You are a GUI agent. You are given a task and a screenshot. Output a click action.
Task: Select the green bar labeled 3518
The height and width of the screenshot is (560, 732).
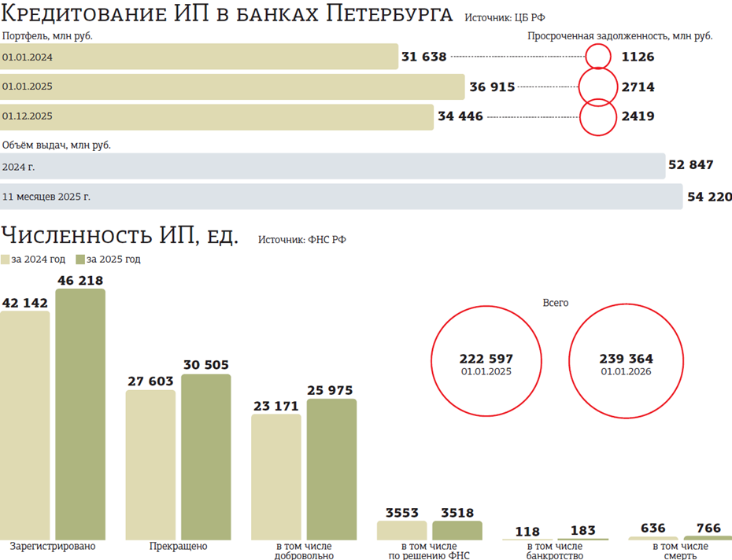[x=457, y=530]
